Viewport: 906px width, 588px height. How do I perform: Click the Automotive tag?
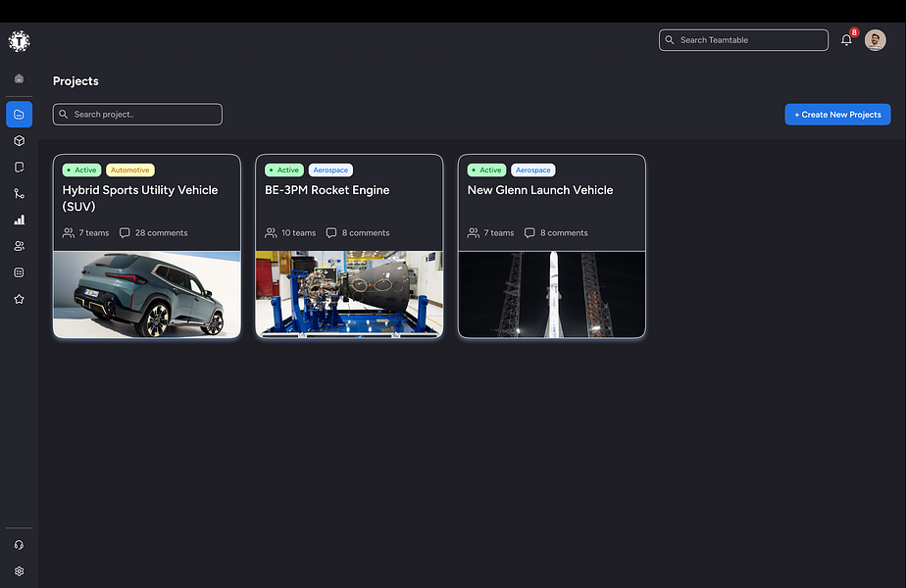[x=130, y=170]
